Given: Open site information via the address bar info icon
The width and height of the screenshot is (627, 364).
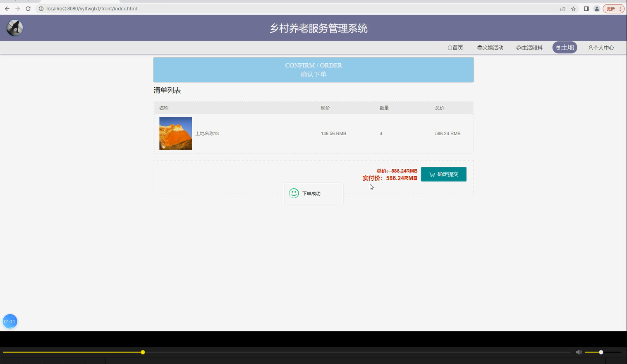Looking at the screenshot, I should click(41, 8).
